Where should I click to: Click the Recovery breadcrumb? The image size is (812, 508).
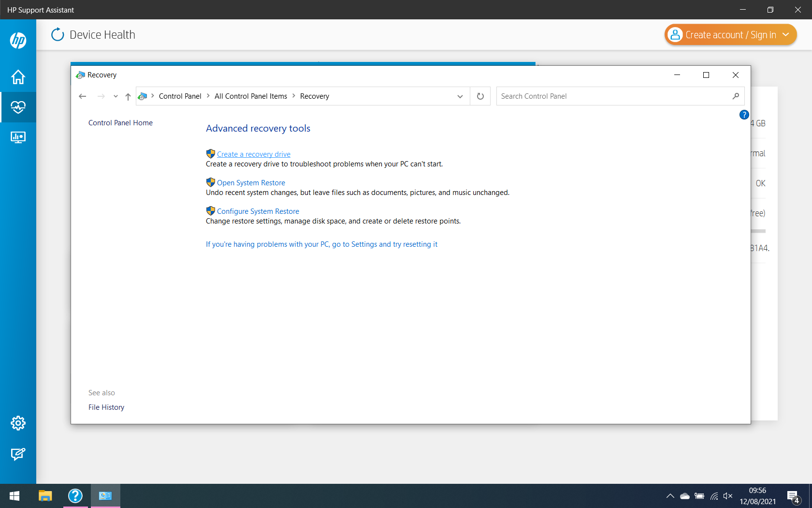click(315, 96)
